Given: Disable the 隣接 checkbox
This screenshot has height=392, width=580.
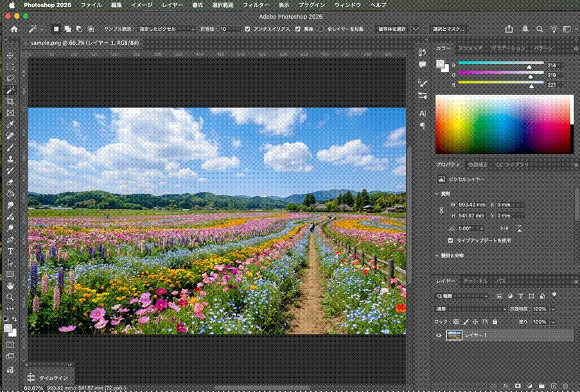Looking at the screenshot, I should tap(296, 28).
